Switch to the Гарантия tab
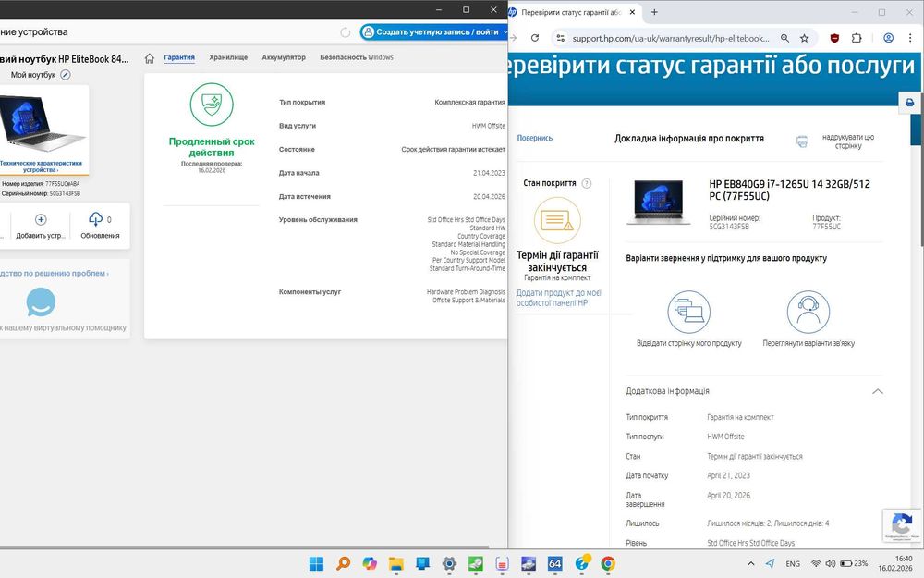The width and height of the screenshot is (924, 578). tap(179, 57)
